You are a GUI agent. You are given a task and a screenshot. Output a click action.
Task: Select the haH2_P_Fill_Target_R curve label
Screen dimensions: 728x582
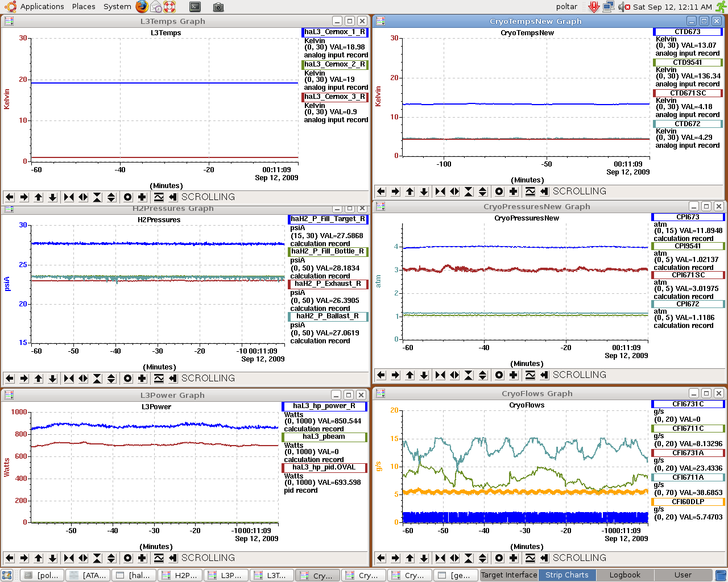pos(328,219)
